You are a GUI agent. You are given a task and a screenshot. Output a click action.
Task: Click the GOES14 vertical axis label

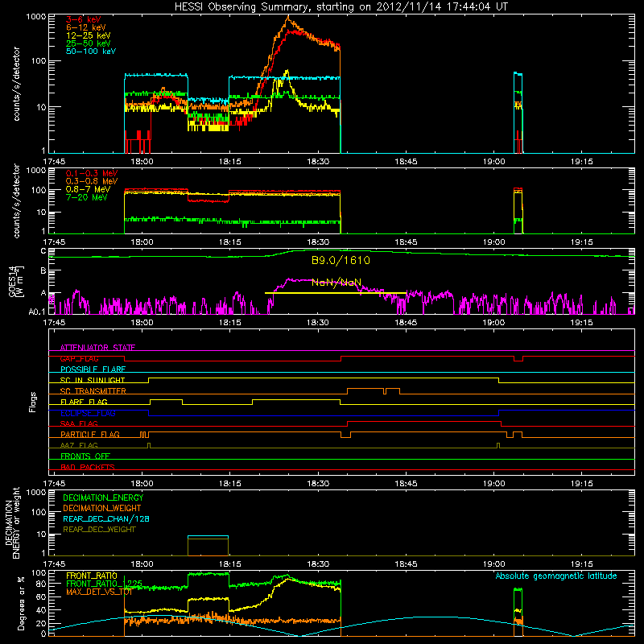[x=16, y=281]
